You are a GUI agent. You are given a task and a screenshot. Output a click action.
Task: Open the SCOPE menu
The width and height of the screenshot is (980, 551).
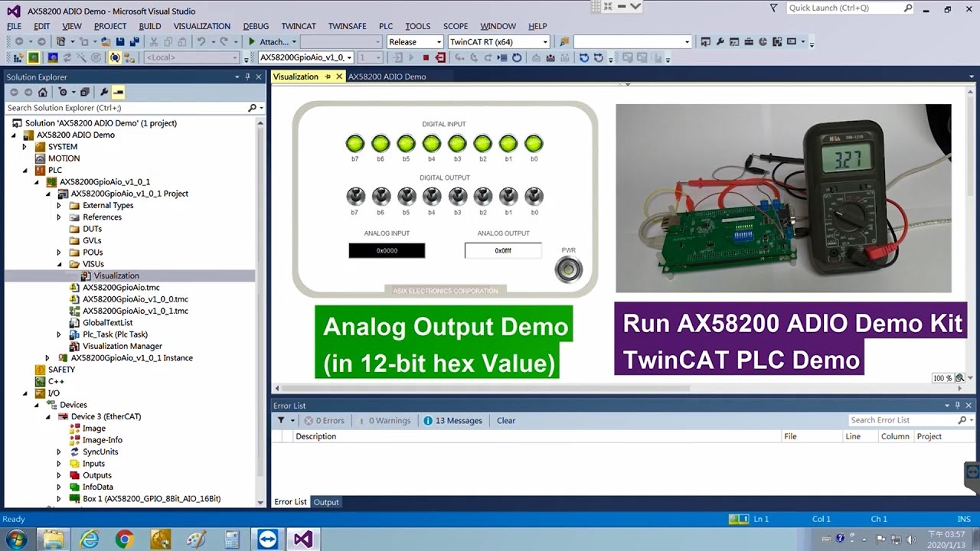[456, 26]
